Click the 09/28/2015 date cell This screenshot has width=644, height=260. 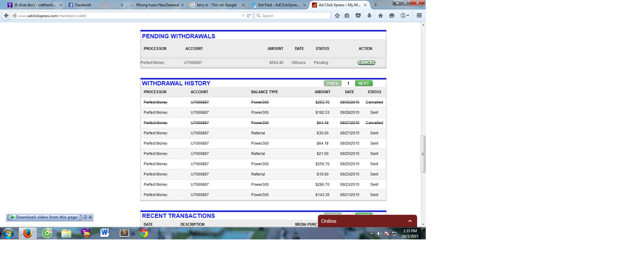coord(350,113)
